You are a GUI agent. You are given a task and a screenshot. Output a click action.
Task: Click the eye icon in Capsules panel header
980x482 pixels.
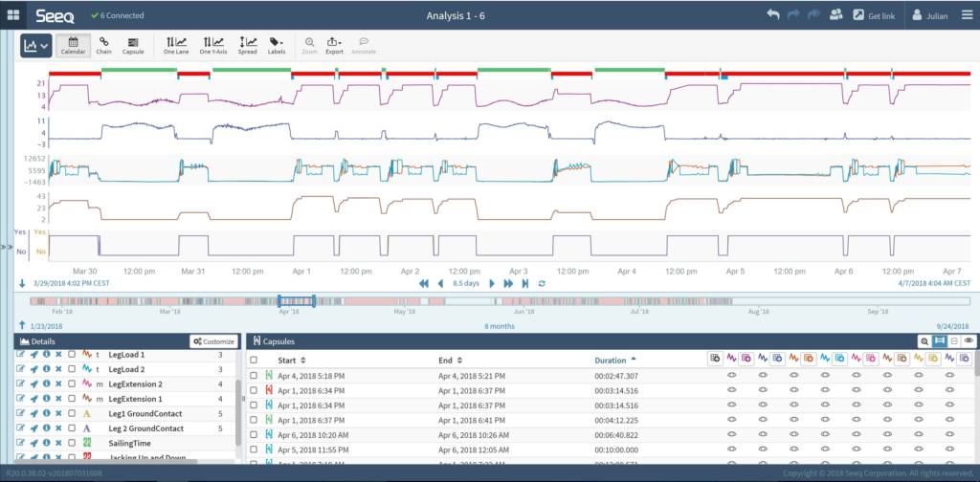[969, 341]
